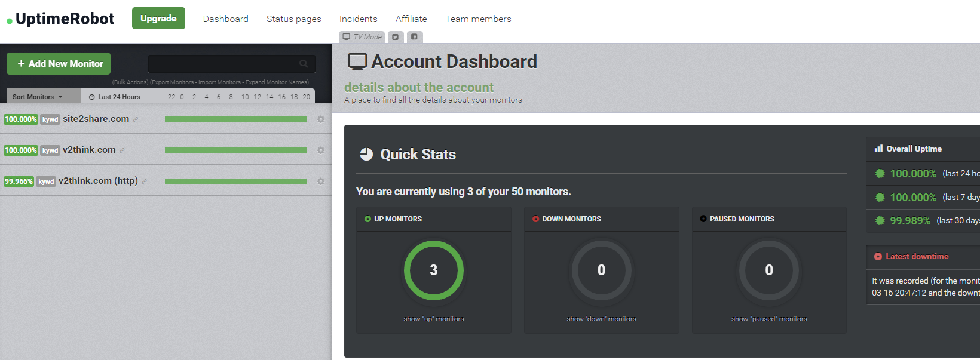Screen dimensions: 980x360
Task: Click the Paused Monitors circle showing 0
Action: click(769, 270)
